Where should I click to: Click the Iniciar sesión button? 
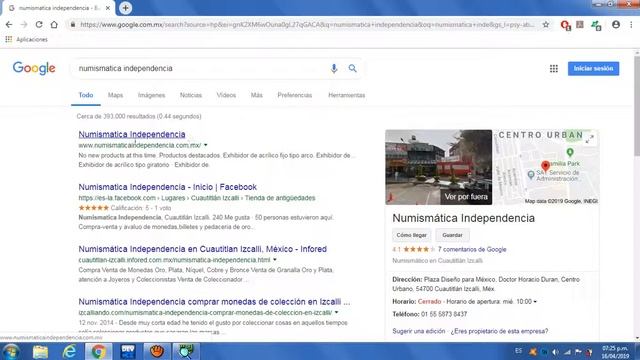(x=593, y=69)
